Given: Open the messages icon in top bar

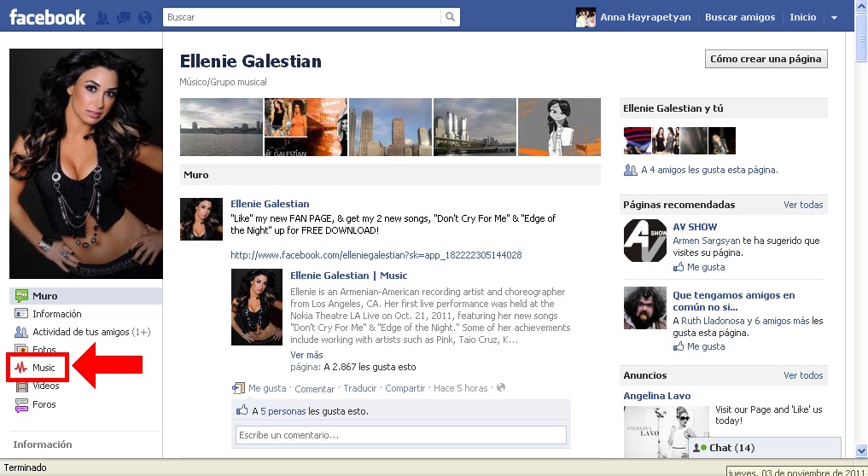Looking at the screenshot, I should tap(124, 18).
